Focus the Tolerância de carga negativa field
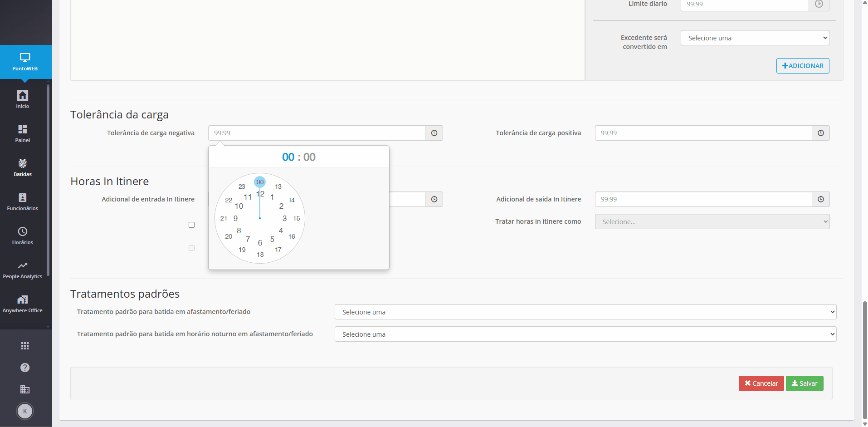 pyautogui.click(x=317, y=133)
